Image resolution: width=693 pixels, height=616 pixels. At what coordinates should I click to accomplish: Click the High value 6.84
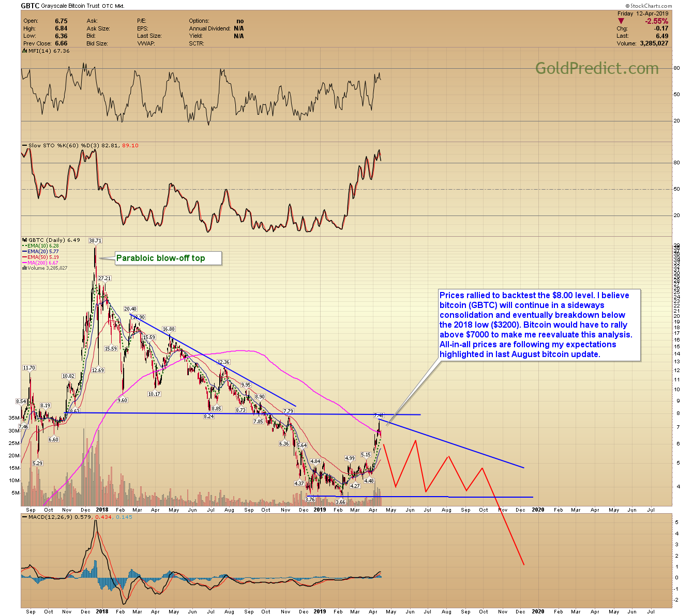click(61, 28)
